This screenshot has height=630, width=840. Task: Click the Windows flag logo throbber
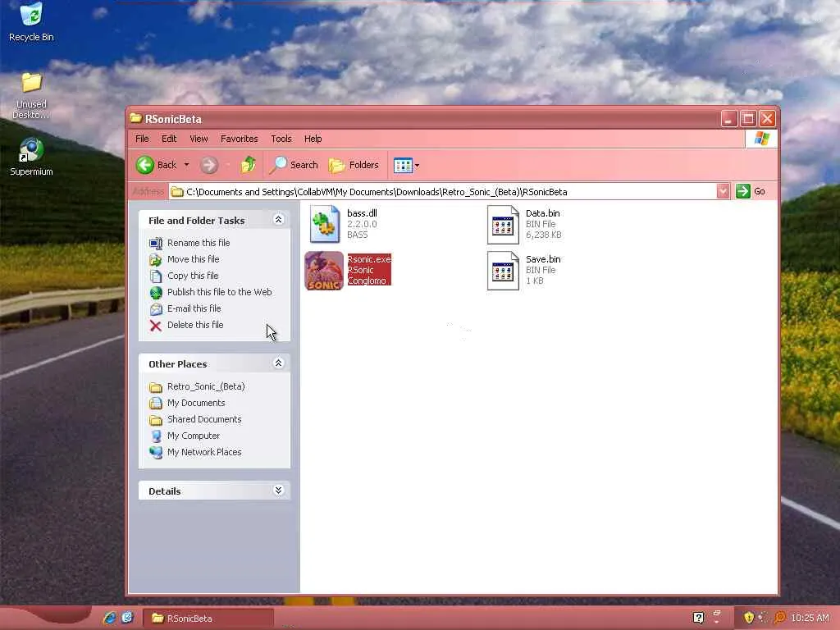point(761,139)
